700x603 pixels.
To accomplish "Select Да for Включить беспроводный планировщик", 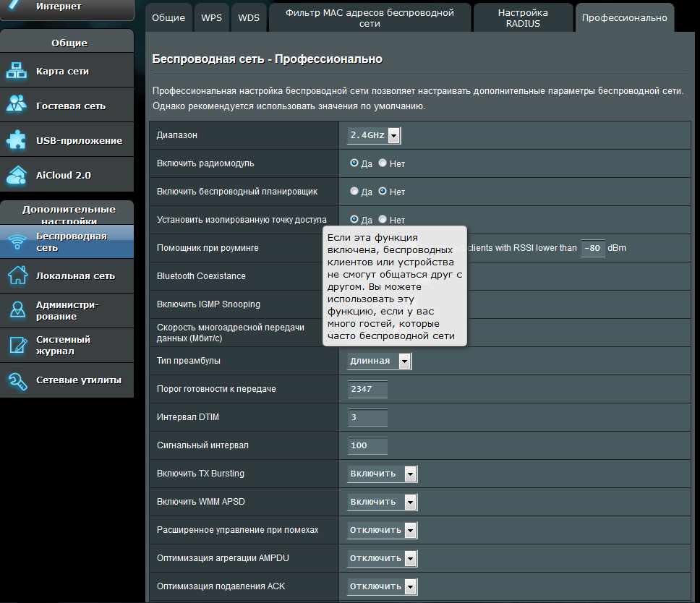I will pyautogui.click(x=354, y=191).
